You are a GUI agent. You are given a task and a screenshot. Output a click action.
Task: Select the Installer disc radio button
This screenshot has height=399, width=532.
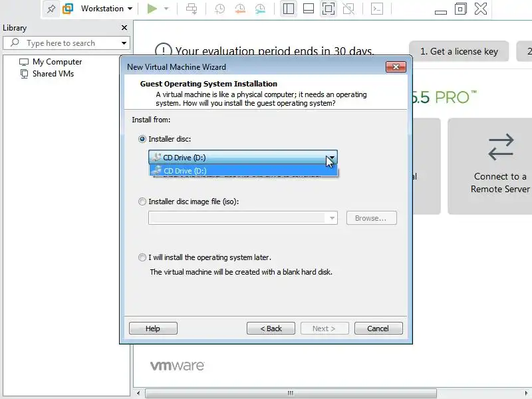pos(142,139)
